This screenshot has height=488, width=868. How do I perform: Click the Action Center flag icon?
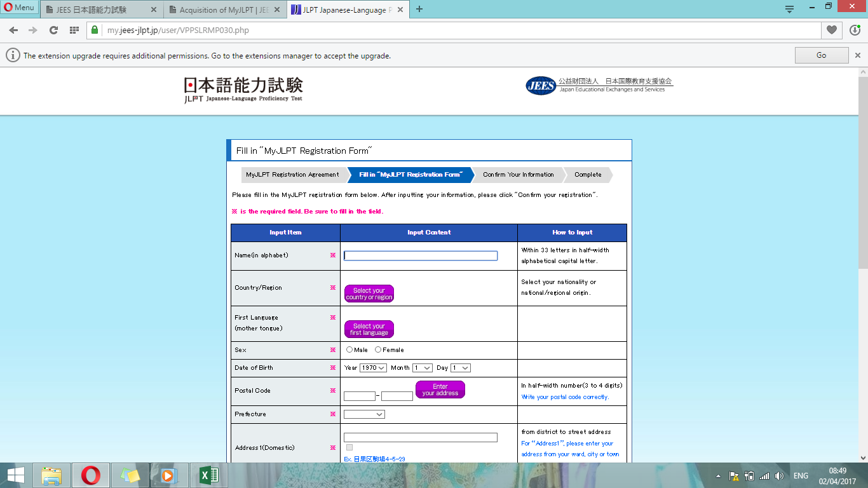point(733,476)
